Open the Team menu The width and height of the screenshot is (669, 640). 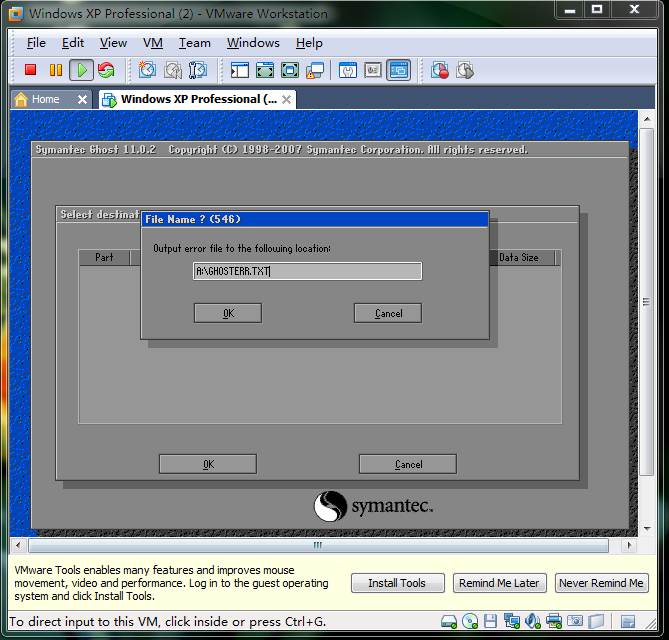[x=195, y=43]
